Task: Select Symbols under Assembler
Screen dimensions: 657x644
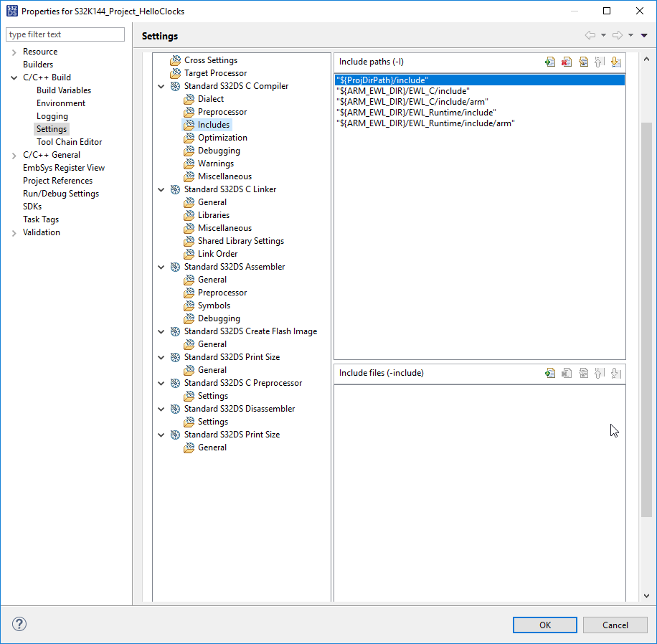Action: tap(214, 306)
